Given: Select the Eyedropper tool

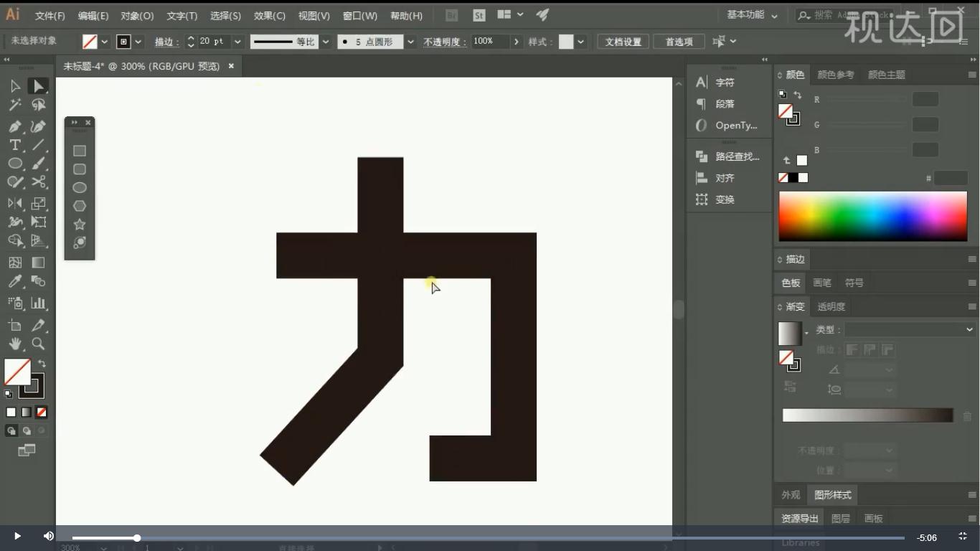Looking at the screenshot, I should (x=14, y=281).
